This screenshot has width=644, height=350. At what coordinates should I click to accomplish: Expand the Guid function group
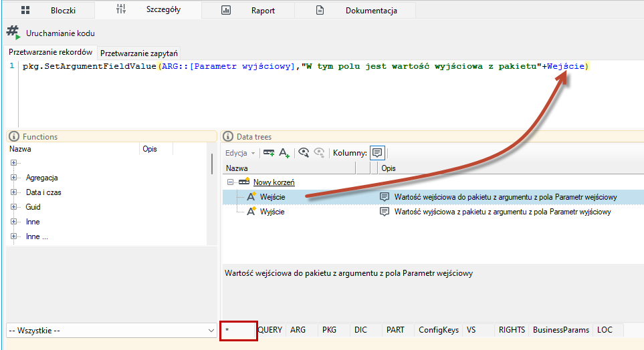click(x=13, y=207)
